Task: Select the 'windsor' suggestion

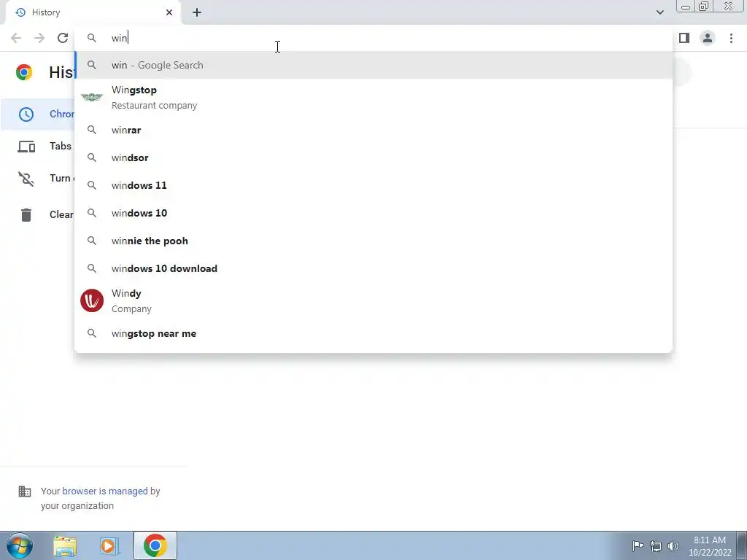Action: (x=373, y=157)
